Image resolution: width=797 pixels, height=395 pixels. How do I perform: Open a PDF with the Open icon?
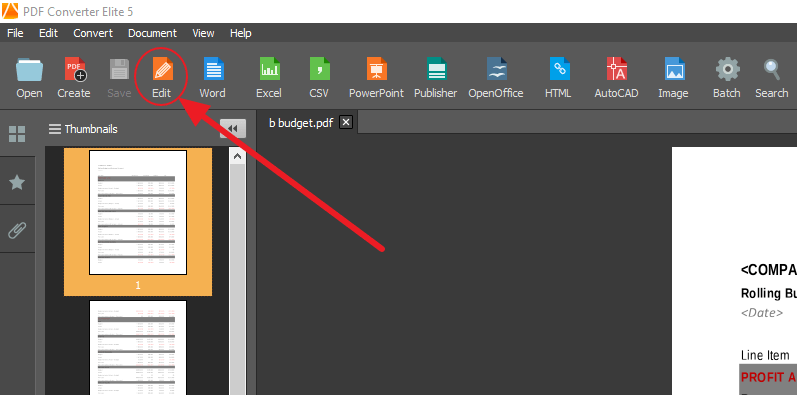pyautogui.click(x=29, y=70)
